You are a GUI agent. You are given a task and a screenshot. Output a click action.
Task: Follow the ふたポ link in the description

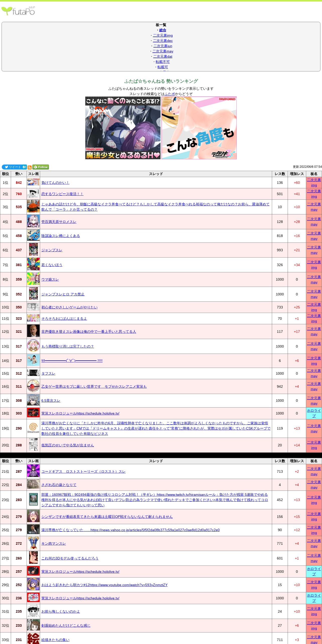170,94
